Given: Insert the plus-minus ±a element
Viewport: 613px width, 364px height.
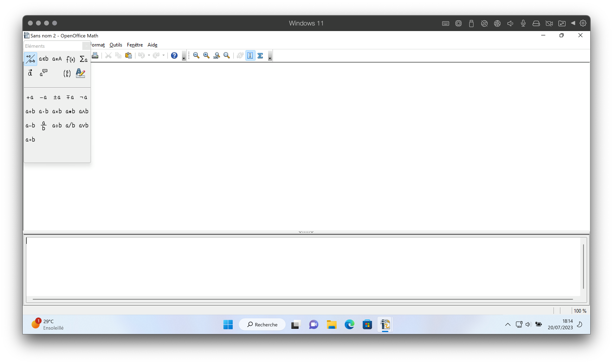Looking at the screenshot, I should [x=57, y=97].
